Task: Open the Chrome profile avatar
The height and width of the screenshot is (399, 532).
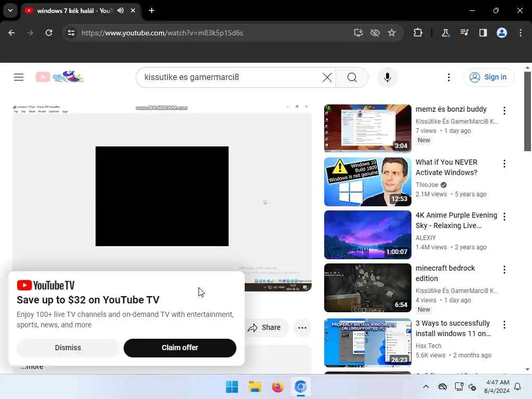Action: pyautogui.click(x=502, y=33)
